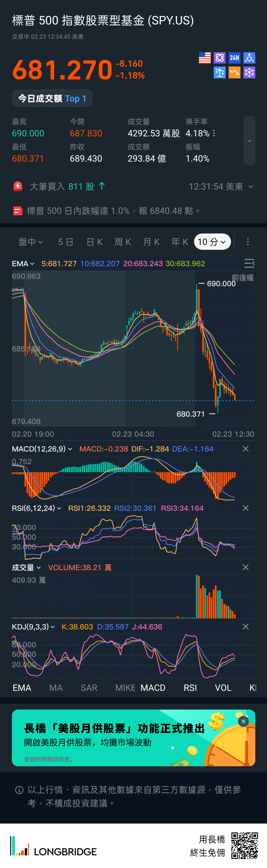The width and height of the screenshot is (267, 868).
Task: Close the monthly stock plan banner
Action: coord(243,721)
